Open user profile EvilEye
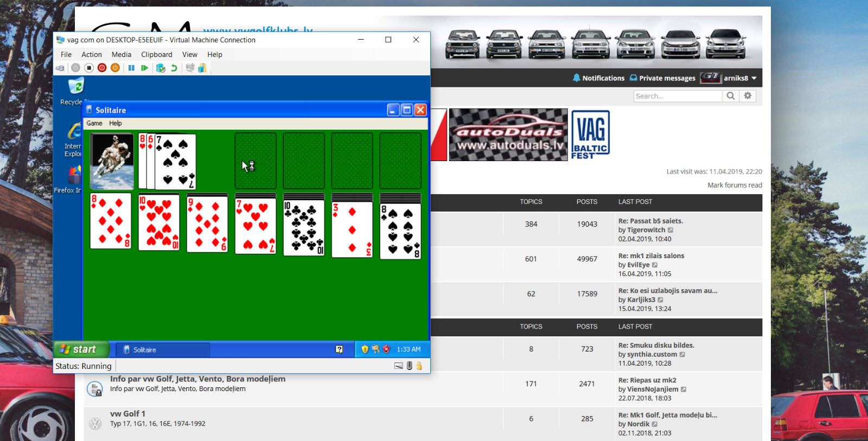The height and width of the screenshot is (441, 868). click(639, 265)
